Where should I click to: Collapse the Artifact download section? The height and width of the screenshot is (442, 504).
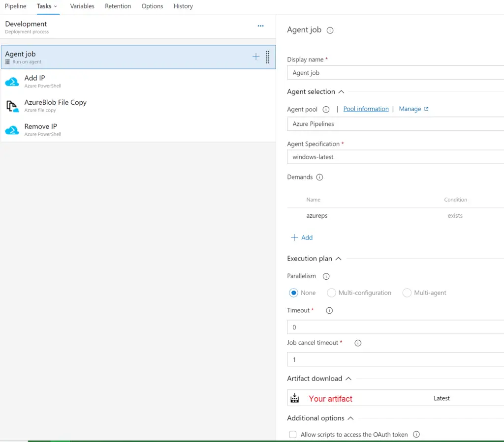(349, 379)
